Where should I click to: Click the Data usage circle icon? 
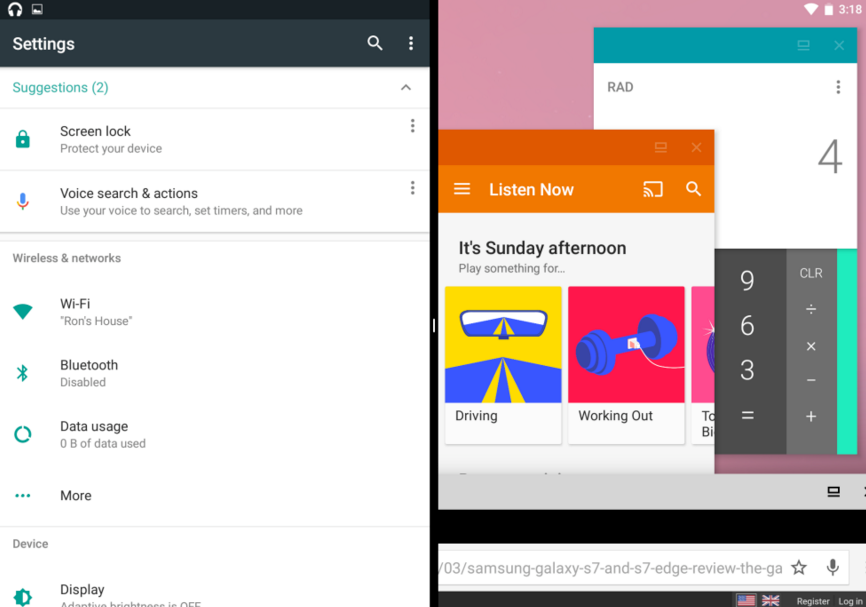[23, 434]
